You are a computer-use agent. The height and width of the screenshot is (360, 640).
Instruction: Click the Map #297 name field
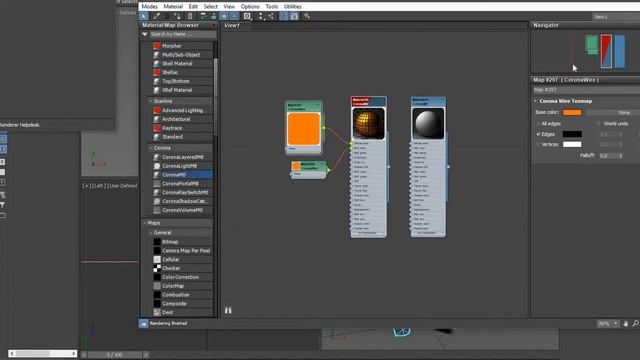[586, 90]
